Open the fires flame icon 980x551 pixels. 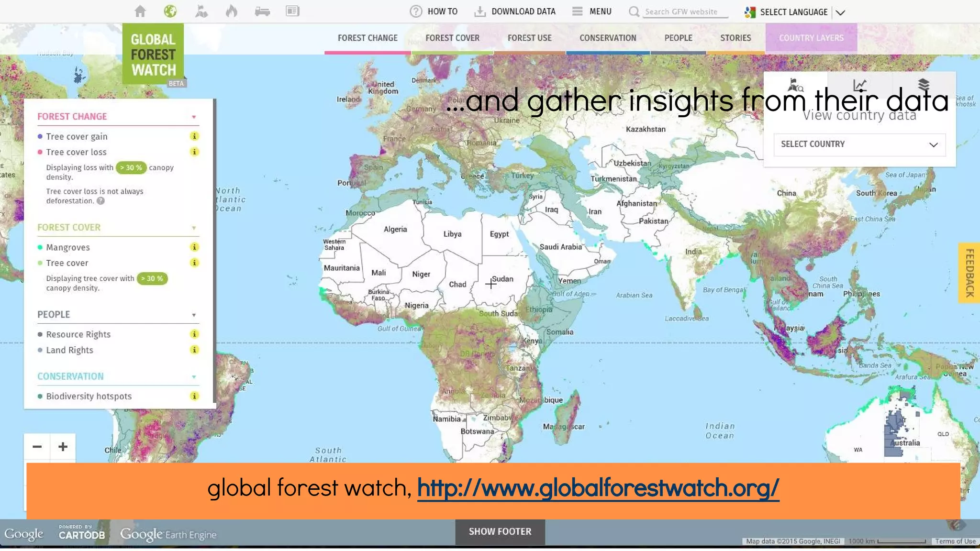[x=232, y=11]
